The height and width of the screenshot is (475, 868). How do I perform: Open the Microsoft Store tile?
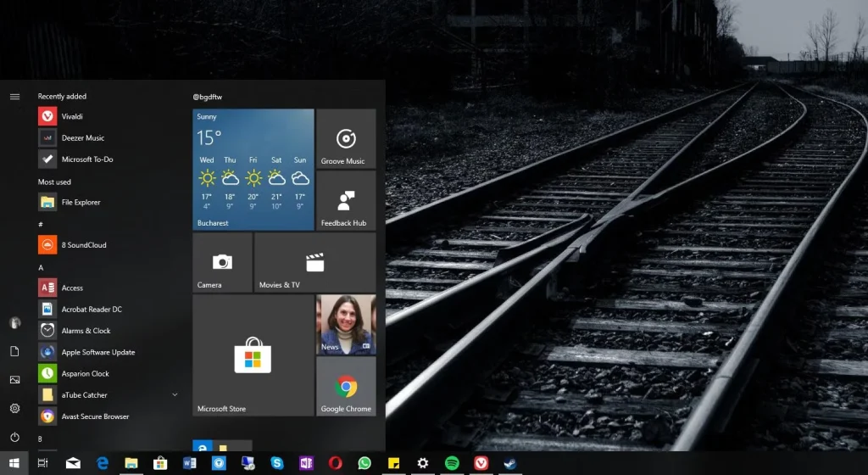253,355
